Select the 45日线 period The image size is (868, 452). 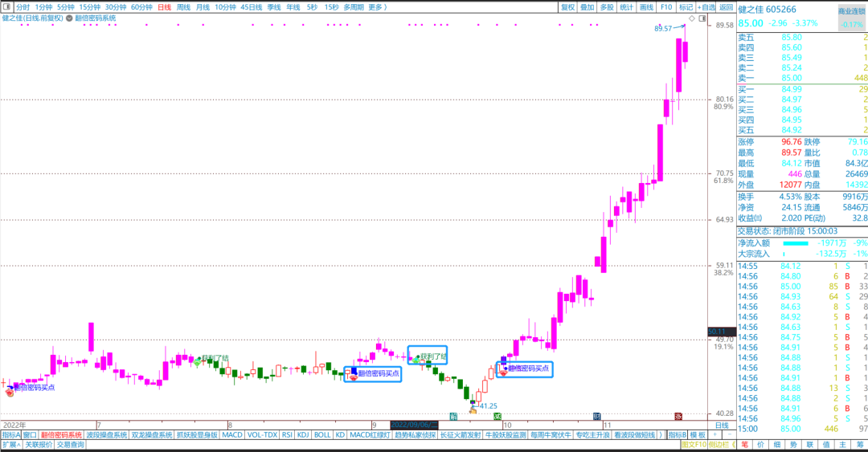(252, 7)
